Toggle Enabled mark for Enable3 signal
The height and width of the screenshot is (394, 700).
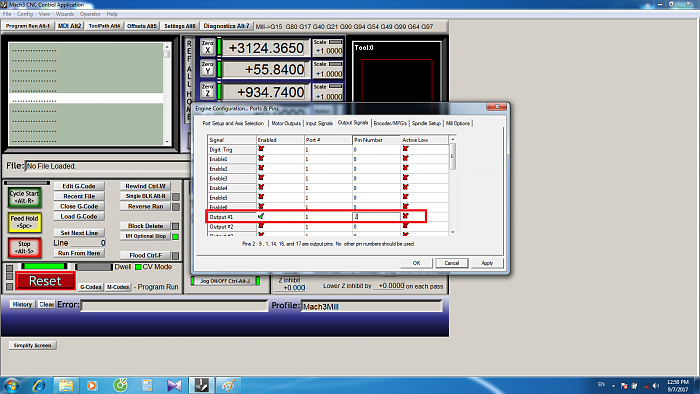click(261, 178)
